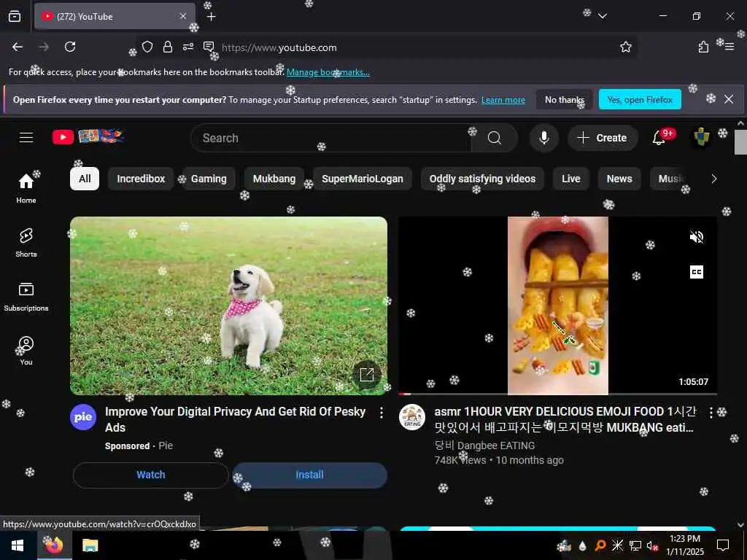Select the All filter chip
Viewport: 747px width, 560px height.
pos(85,179)
